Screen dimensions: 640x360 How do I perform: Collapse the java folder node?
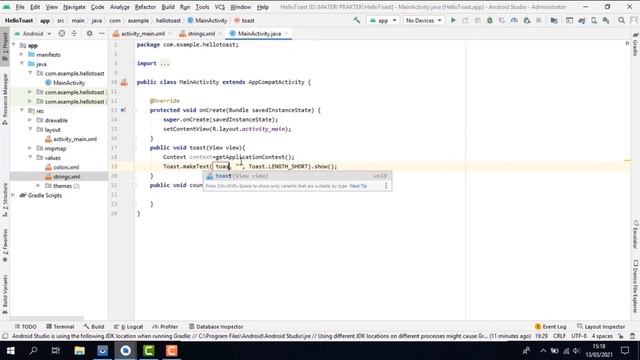coord(22,64)
